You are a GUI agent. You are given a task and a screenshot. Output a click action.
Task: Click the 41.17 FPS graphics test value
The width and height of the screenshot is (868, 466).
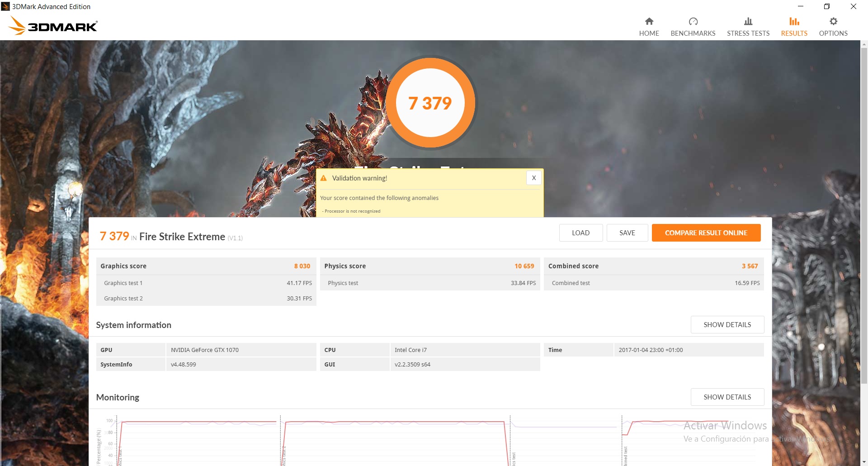pyautogui.click(x=299, y=283)
